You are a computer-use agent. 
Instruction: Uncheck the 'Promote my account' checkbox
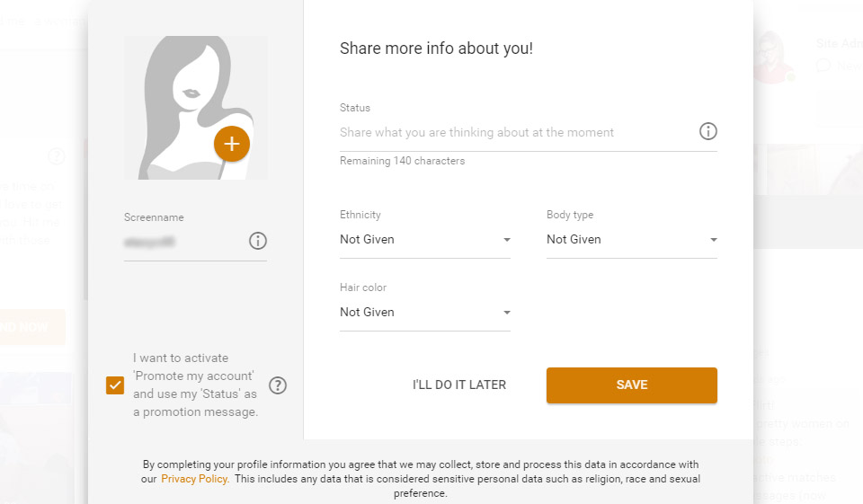coord(115,385)
